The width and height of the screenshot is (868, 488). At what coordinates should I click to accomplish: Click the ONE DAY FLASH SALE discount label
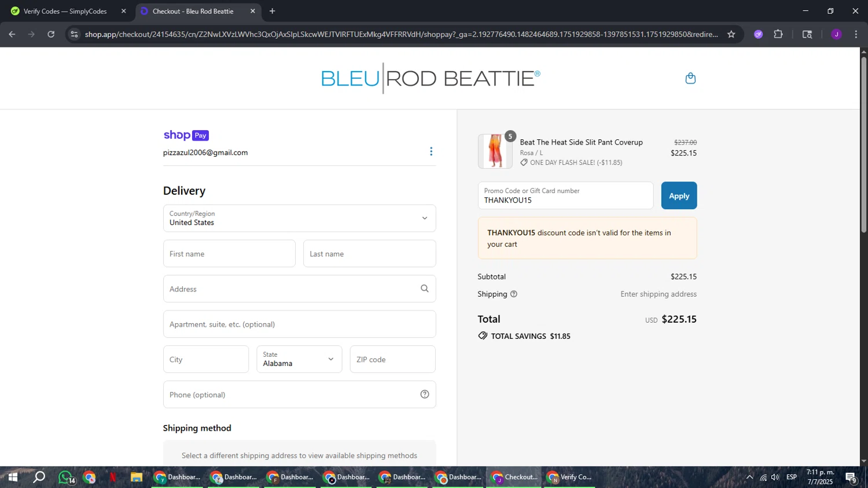pyautogui.click(x=571, y=162)
